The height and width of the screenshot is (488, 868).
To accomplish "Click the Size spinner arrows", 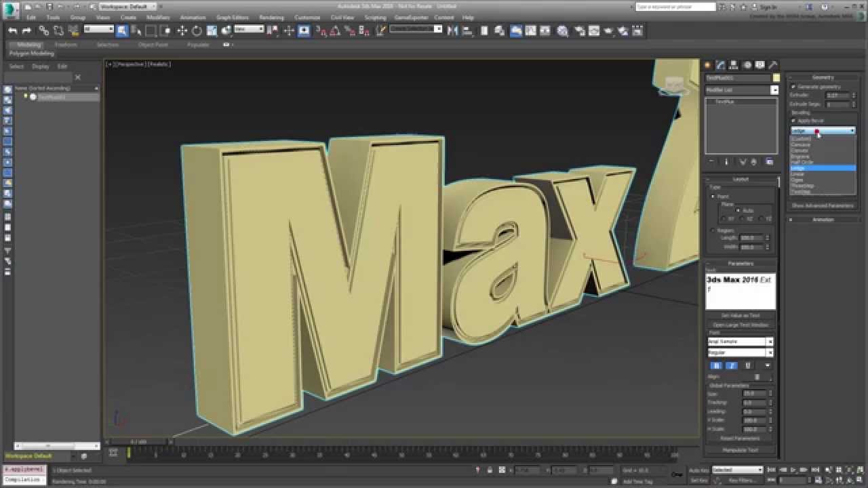I will [770, 393].
